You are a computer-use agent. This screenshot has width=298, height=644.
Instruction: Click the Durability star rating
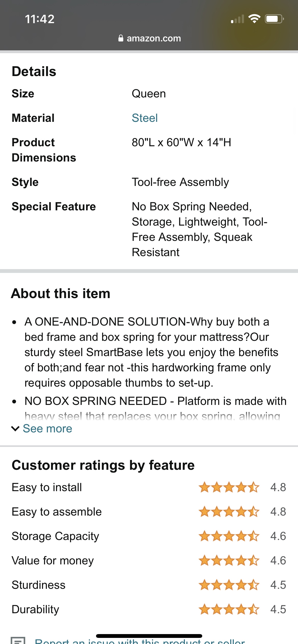tap(229, 609)
